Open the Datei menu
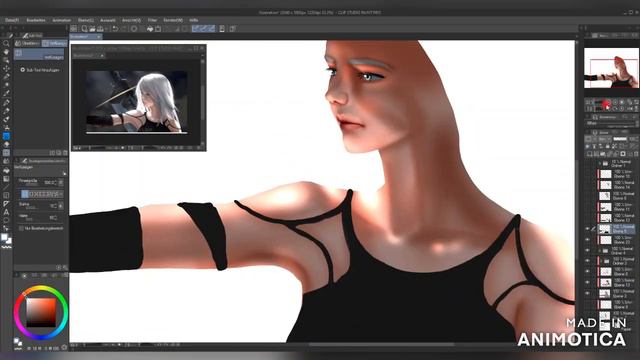This screenshot has width=640, height=360. tap(12, 20)
